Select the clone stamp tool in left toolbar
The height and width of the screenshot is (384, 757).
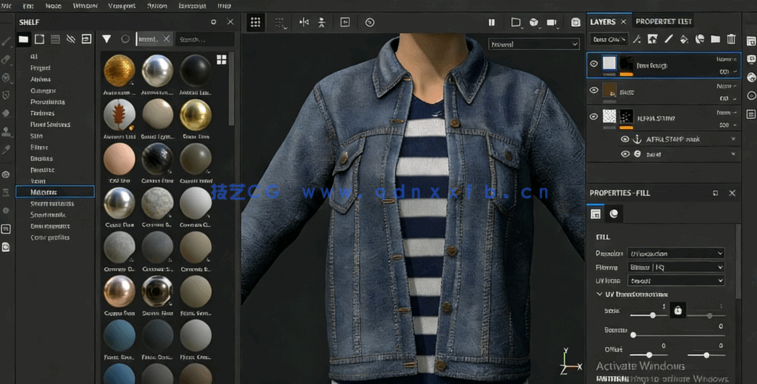tap(6, 131)
